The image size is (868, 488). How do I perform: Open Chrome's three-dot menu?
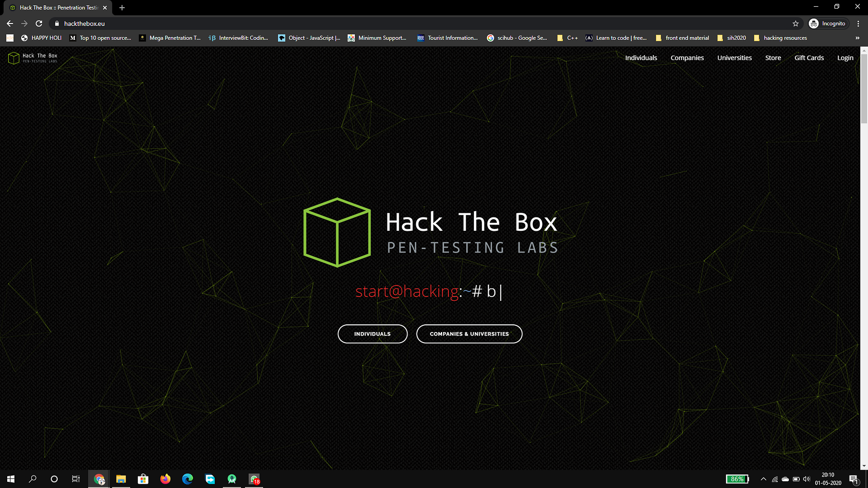(x=859, y=23)
